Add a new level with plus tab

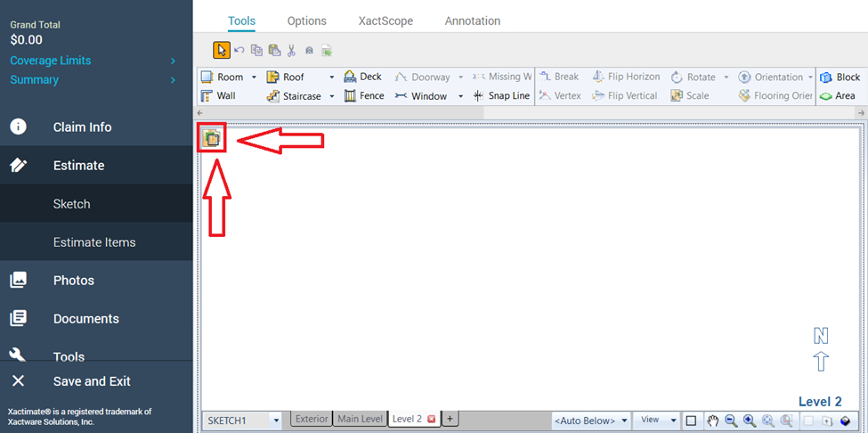[450, 419]
